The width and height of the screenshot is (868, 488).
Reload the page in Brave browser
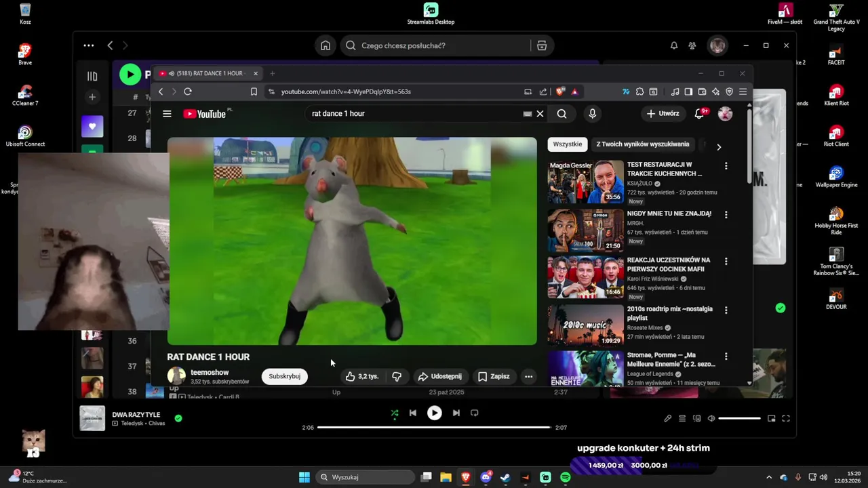pyautogui.click(x=188, y=91)
